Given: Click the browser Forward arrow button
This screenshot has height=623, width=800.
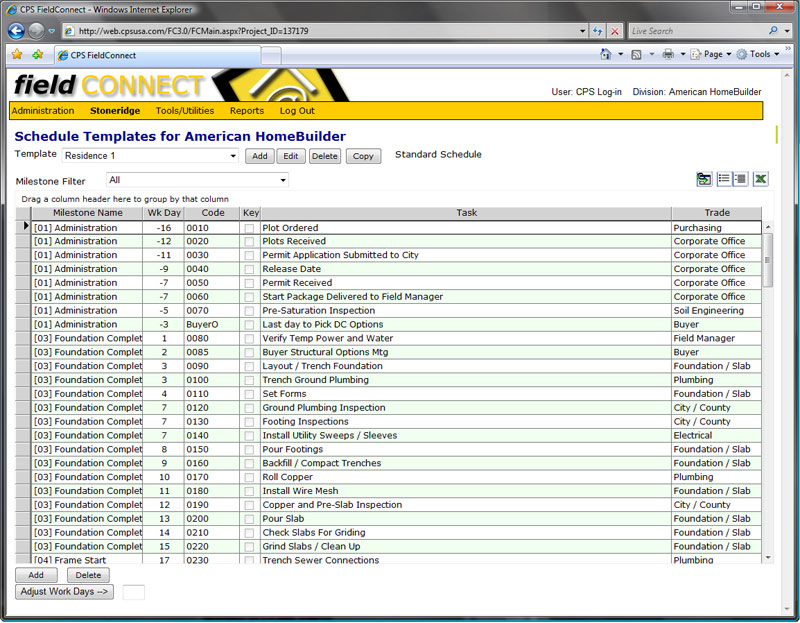Looking at the screenshot, I should tap(36, 31).
